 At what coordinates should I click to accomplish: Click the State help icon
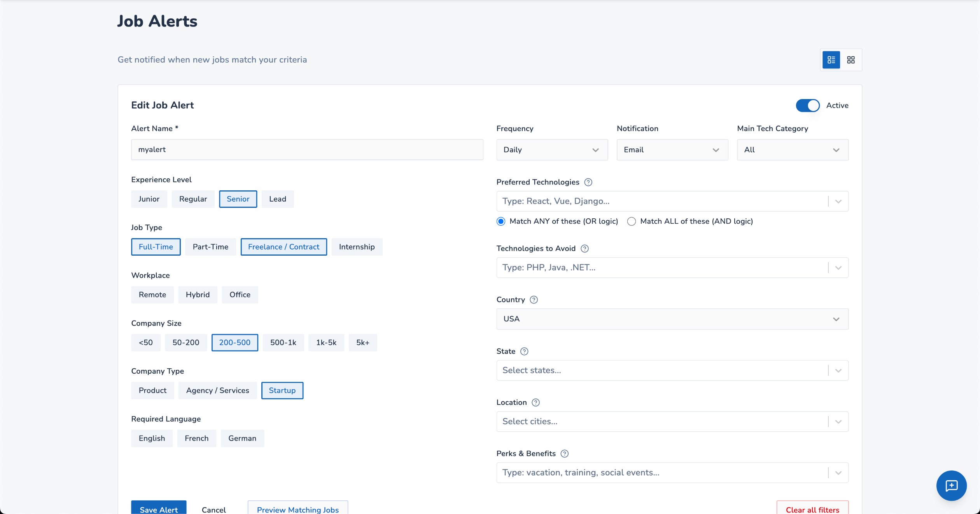524,352
